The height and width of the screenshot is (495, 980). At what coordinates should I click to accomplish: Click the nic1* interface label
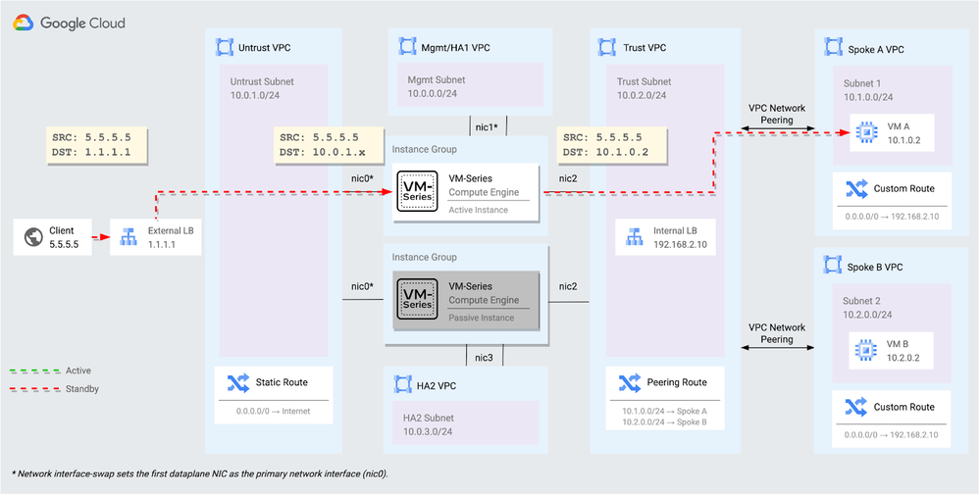pyautogui.click(x=488, y=127)
